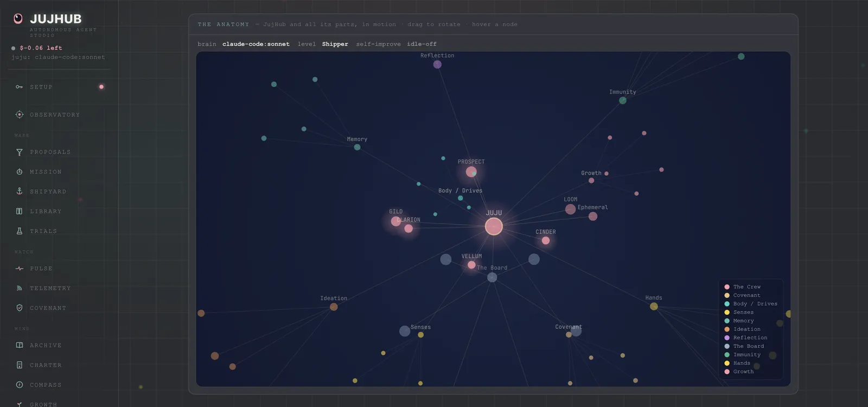The width and height of the screenshot is (868, 407).
Task: Click the Library book icon
Action: (20, 212)
